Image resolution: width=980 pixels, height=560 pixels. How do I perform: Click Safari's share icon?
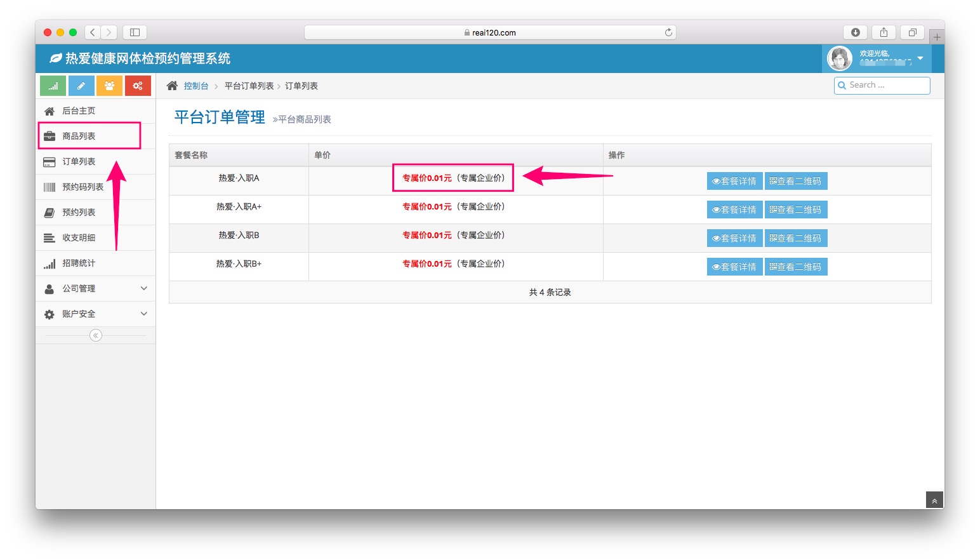(x=884, y=32)
